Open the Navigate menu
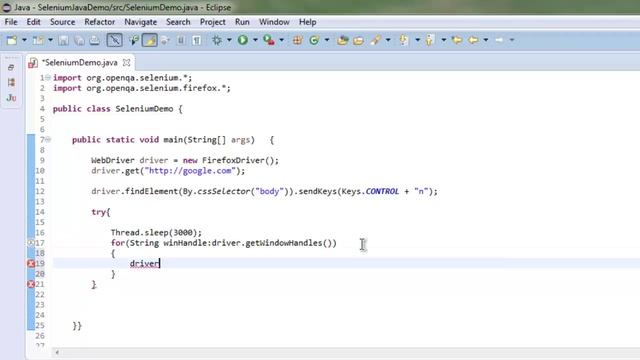This screenshot has height=360, width=640. 140,22
